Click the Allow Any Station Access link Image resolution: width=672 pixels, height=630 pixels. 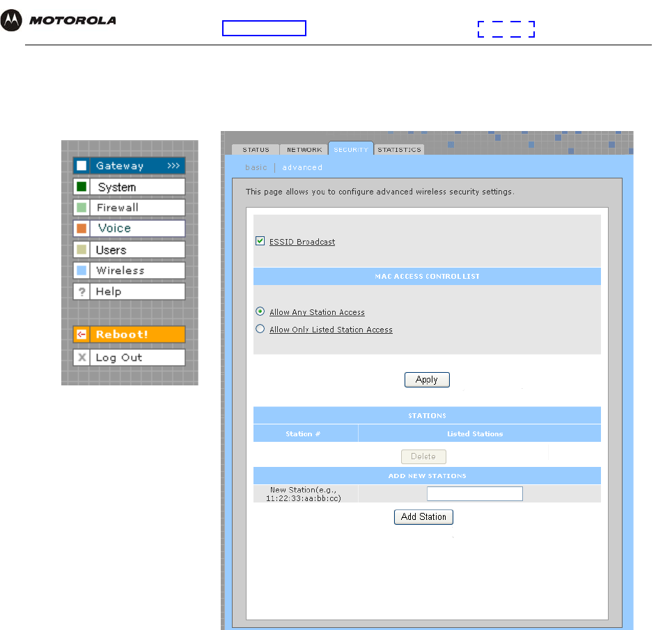[317, 312]
